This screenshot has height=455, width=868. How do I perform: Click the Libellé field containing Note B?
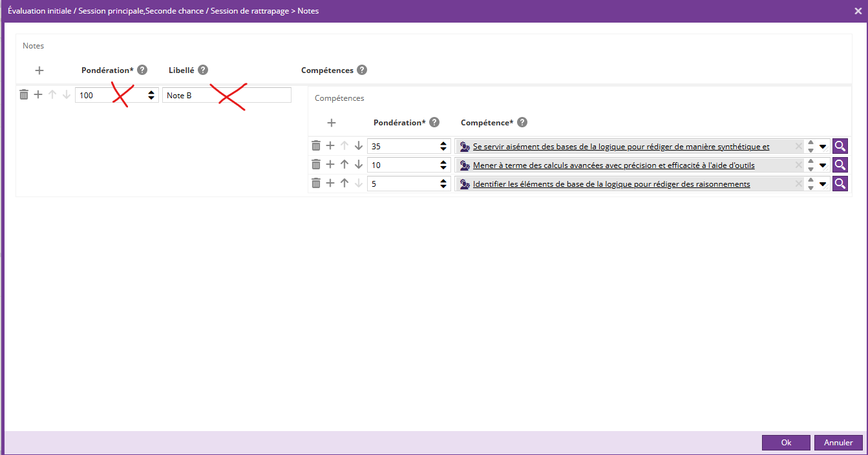coord(226,95)
